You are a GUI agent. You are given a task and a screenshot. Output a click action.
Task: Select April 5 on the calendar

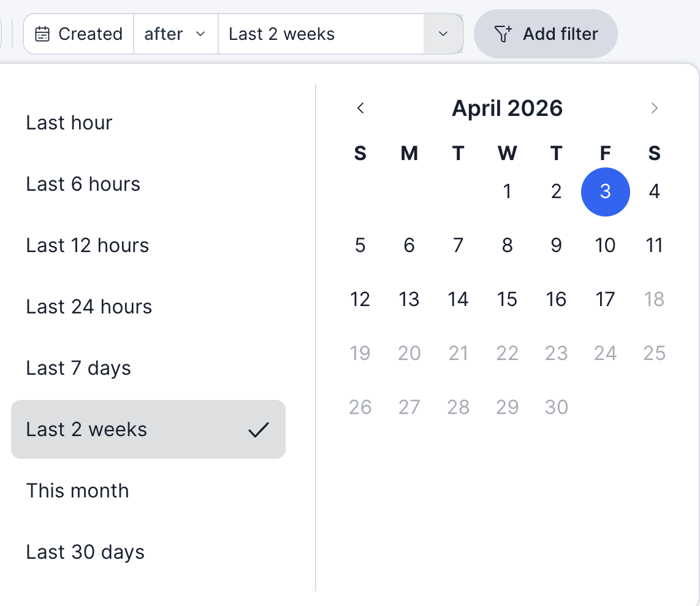(360, 245)
